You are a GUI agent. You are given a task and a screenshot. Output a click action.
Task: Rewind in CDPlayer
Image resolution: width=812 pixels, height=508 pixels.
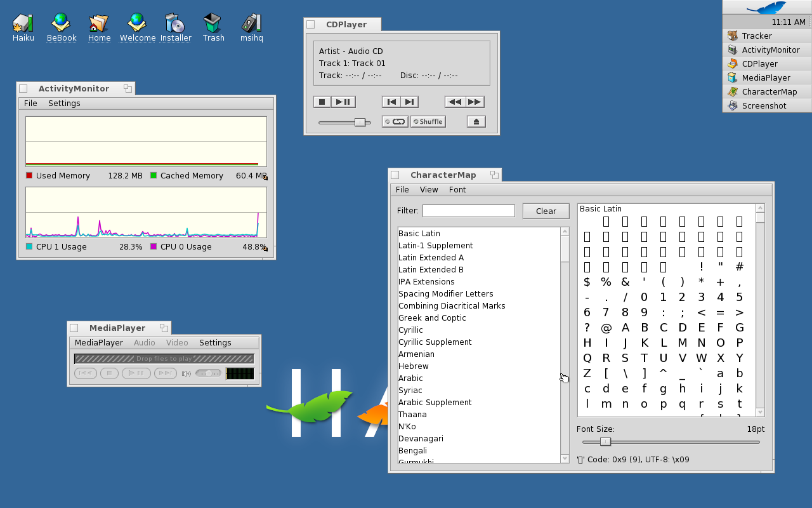coord(454,102)
